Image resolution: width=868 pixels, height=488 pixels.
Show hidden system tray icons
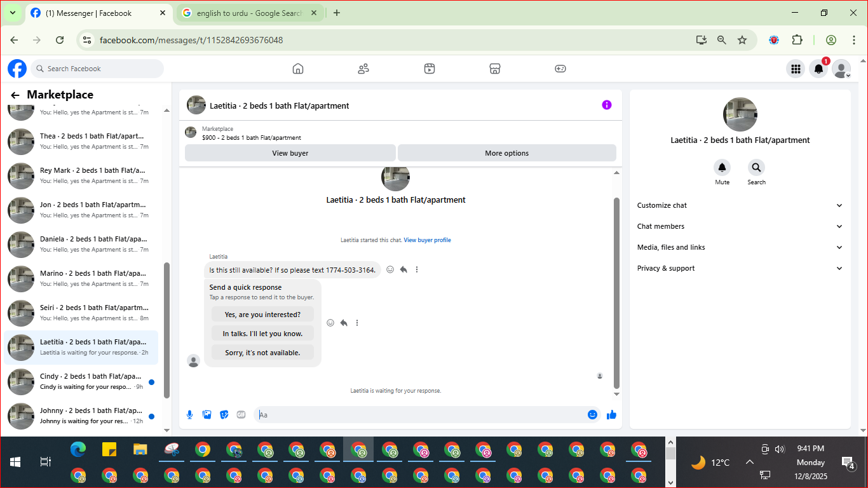[749, 463]
